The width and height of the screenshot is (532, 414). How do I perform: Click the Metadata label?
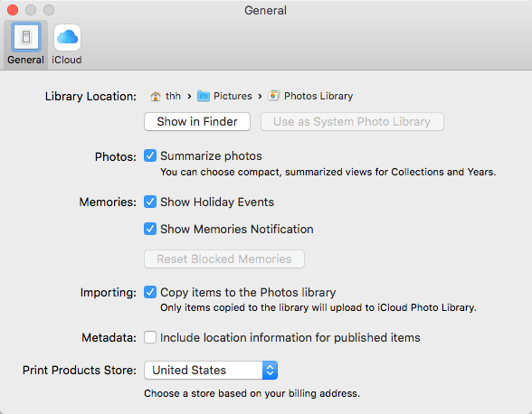[x=109, y=338]
